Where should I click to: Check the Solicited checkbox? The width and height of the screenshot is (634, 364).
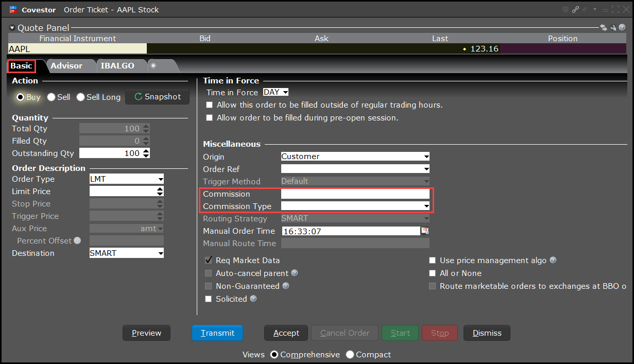pyautogui.click(x=209, y=299)
